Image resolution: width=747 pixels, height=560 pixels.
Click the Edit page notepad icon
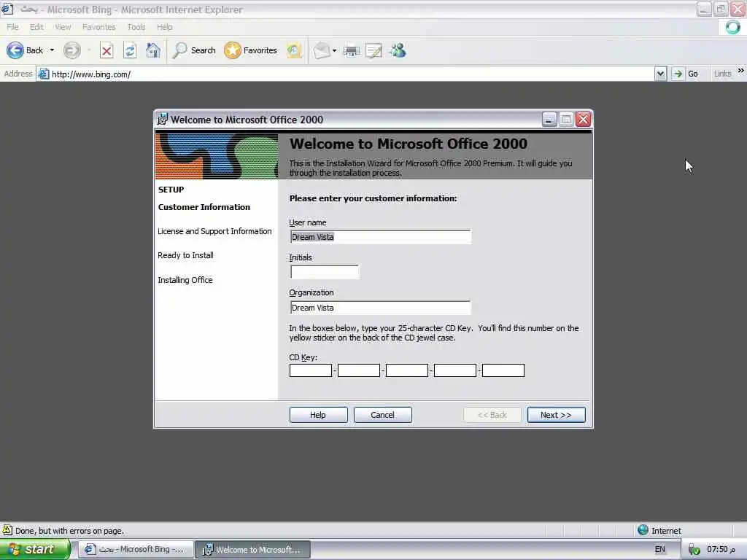click(x=374, y=50)
